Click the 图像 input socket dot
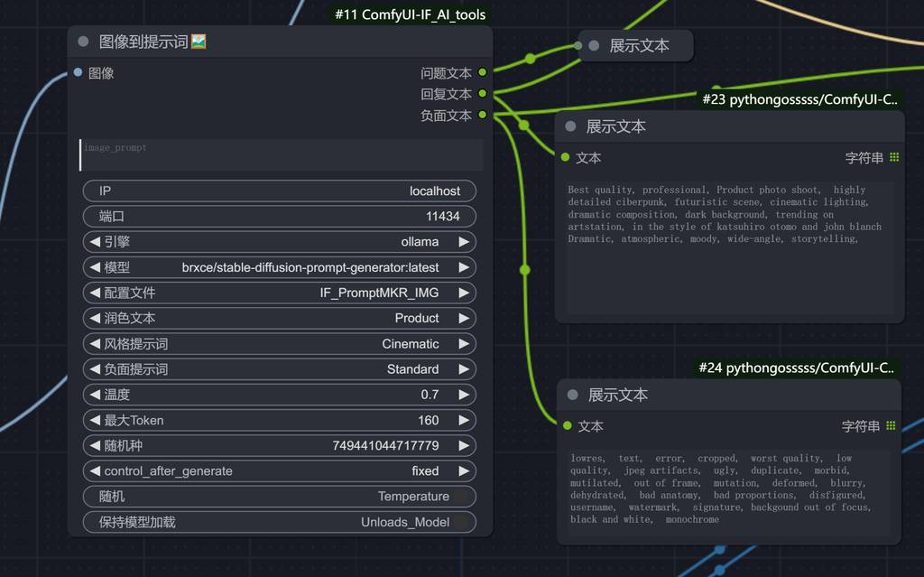This screenshot has width=924, height=577. (78, 72)
